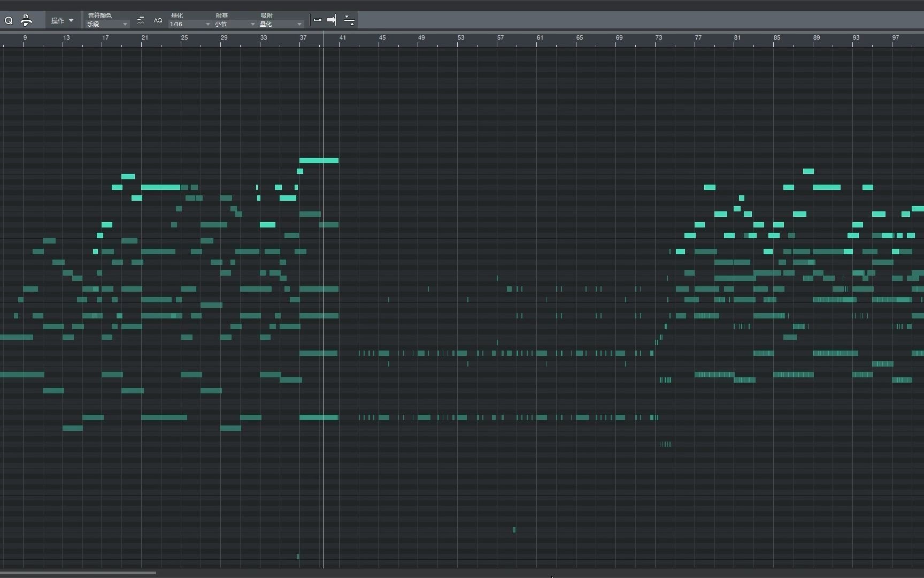Screen dimensions: 924x578
Task: Click bar 57 on the timeline ruler
Action: [x=499, y=38]
